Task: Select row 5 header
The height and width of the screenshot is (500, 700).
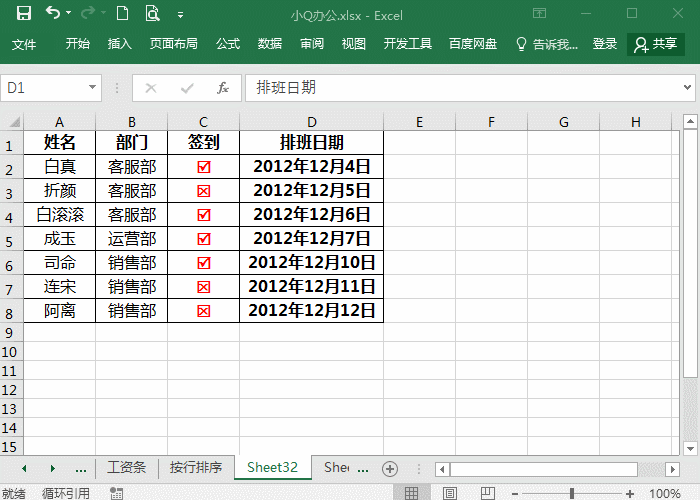Action: 12,239
